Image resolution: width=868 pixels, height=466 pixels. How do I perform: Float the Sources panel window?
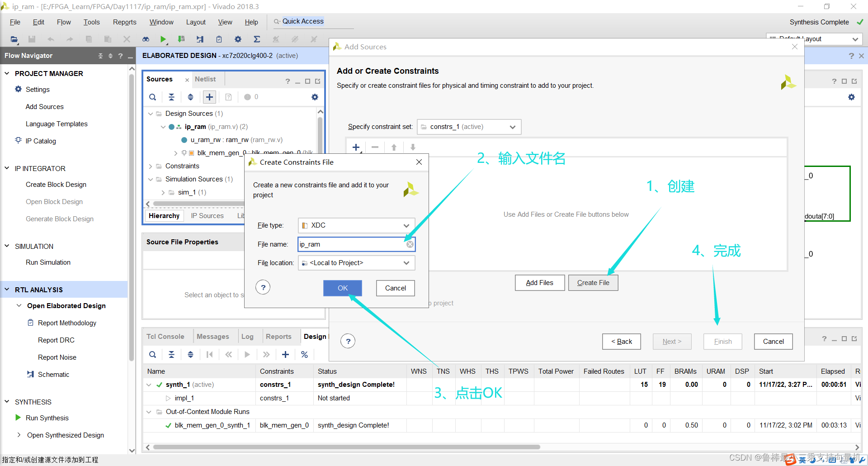coord(317,81)
